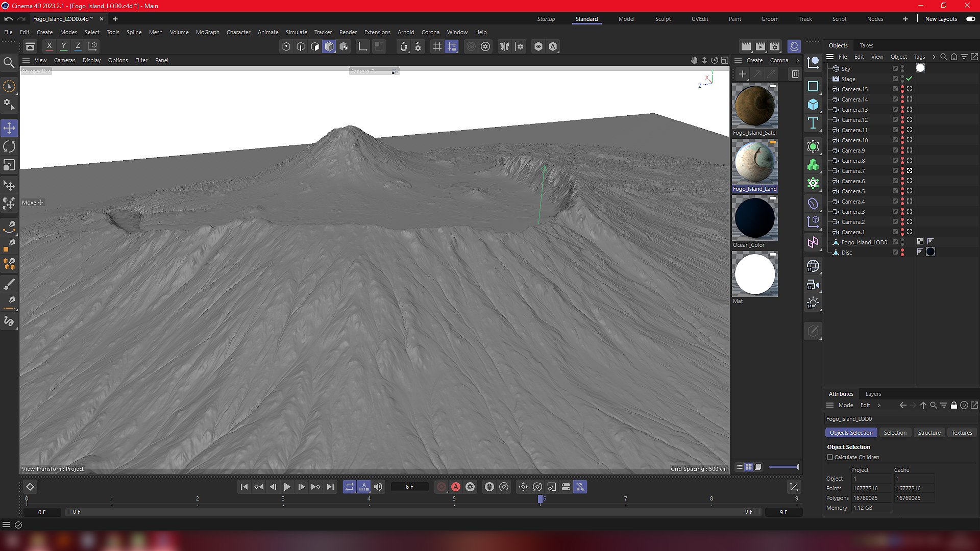
Task: Toggle X axis lock
Action: pyautogui.click(x=50, y=46)
